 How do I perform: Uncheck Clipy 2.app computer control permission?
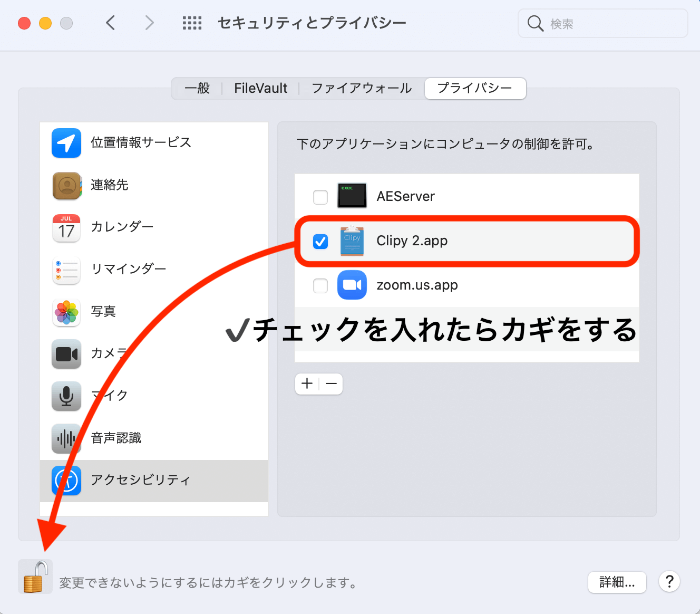[x=320, y=242]
